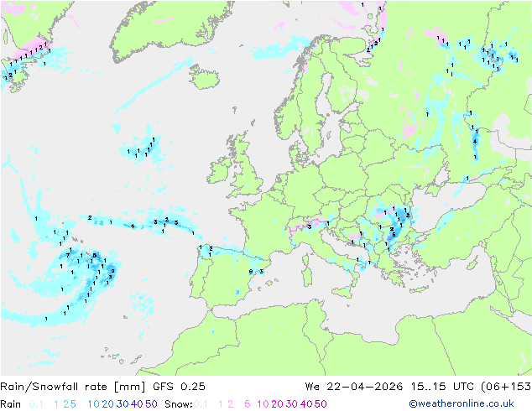Viewport: 532px width, 411px height.
Task: Select the Snow legend 30 value
Action: (x=292, y=404)
